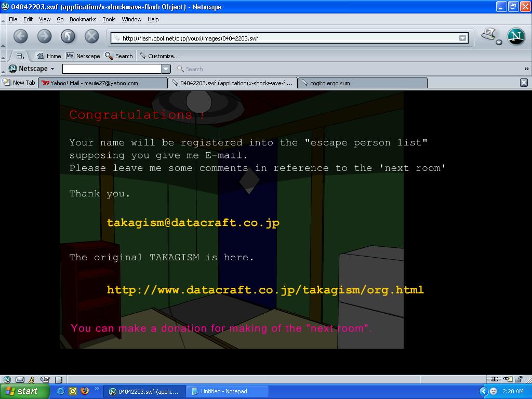Viewport: 532px width, 399px height.
Task: Open the Help menu
Action: click(x=153, y=19)
